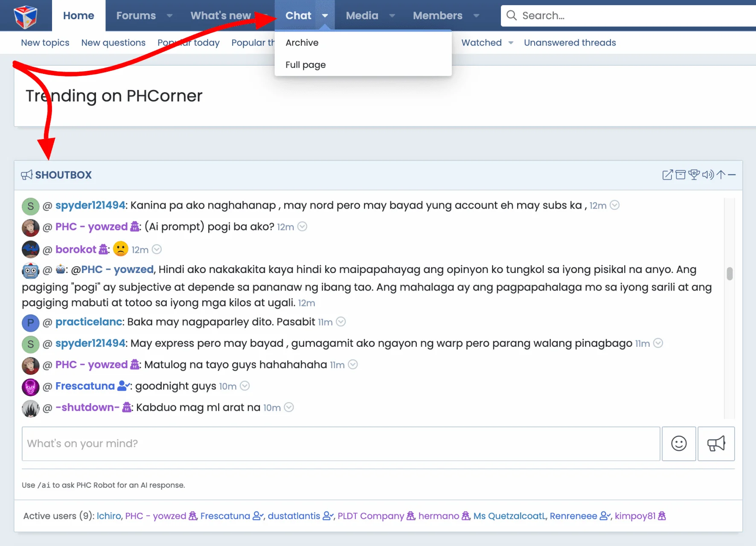Expand the Watched dropdown arrow
The width and height of the screenshot is (756, 546).
(x=511, y=43)
